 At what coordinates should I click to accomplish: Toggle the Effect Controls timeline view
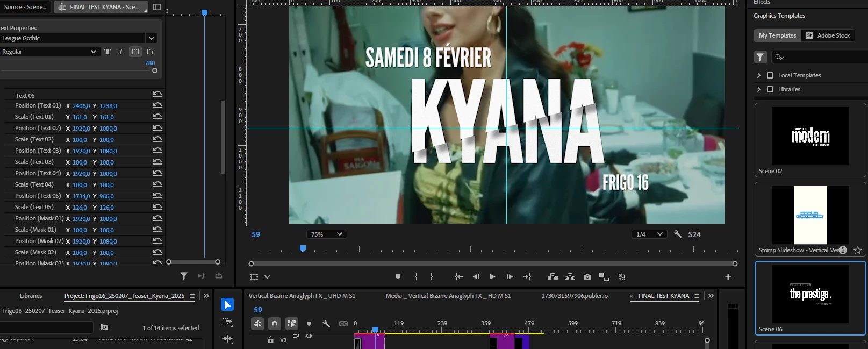(x=157, y=7)
